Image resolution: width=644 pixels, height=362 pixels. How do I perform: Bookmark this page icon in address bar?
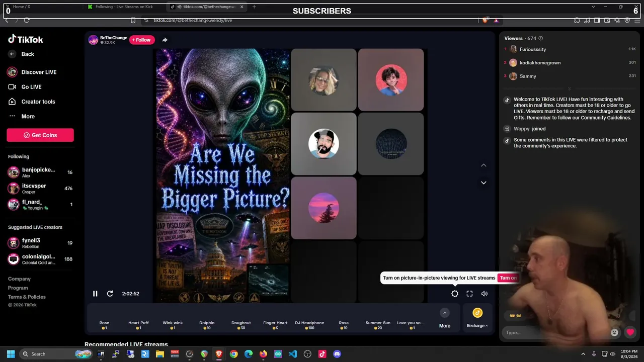pos(133,20)
